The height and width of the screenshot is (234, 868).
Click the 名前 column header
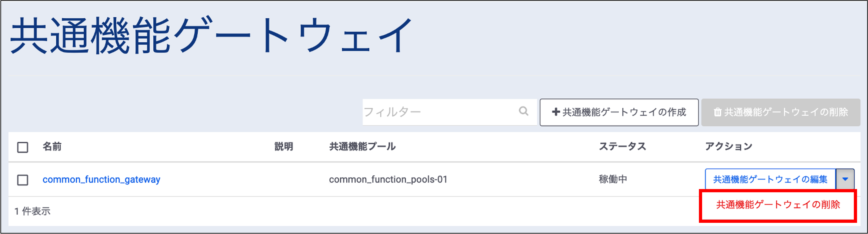point(52,146)
